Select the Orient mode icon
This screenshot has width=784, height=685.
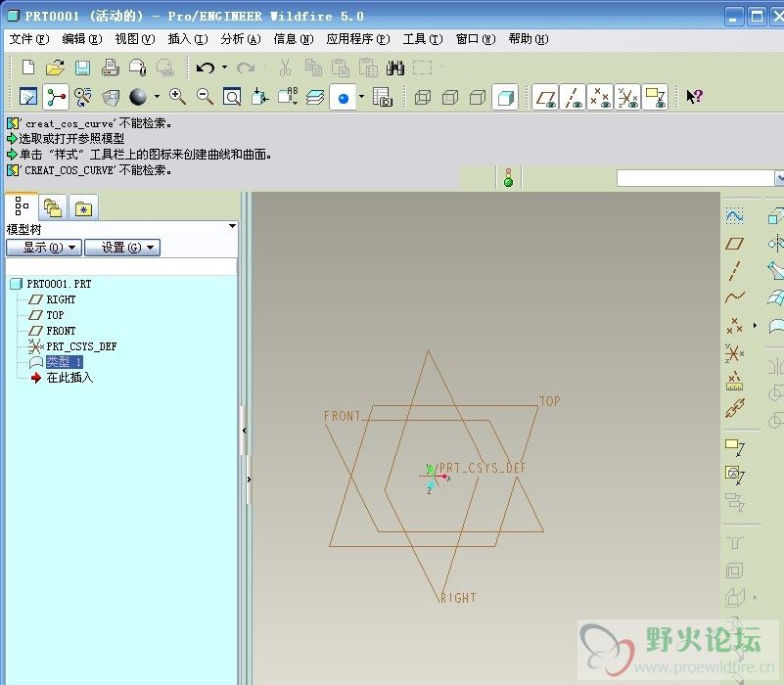tap(82, 96)
